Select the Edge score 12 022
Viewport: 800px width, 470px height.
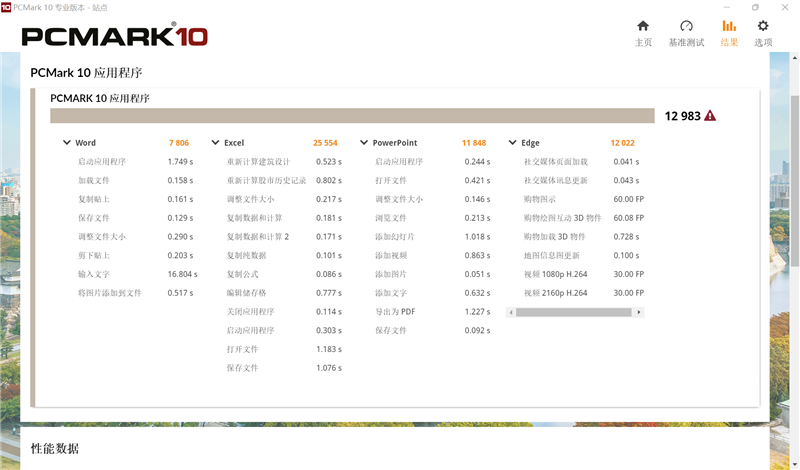click(622, 143)
